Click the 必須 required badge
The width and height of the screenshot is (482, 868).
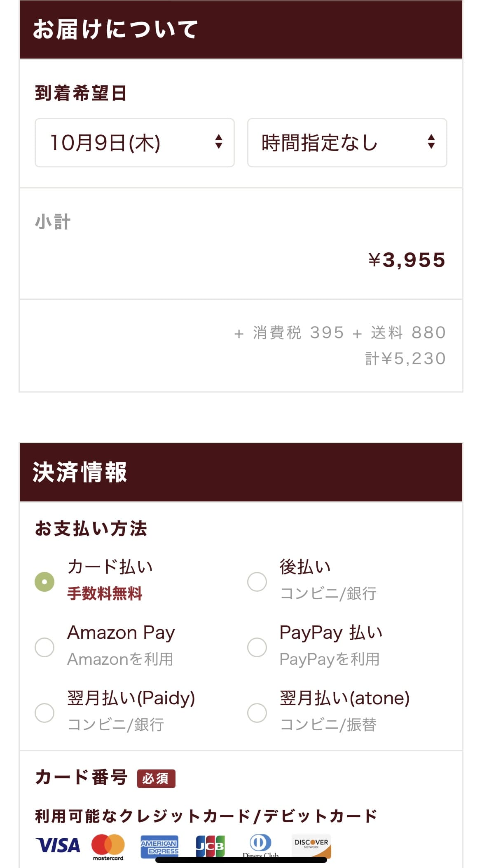click(156, 779)
